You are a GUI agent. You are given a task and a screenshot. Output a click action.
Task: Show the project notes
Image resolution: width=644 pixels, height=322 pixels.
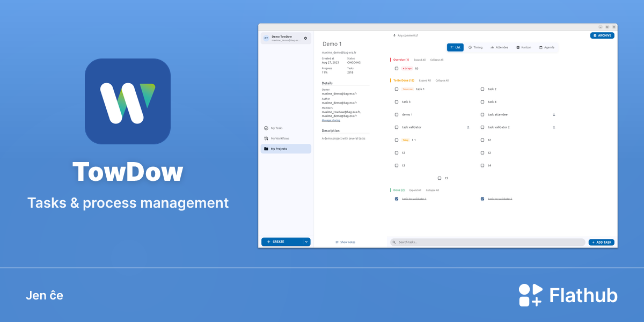[345, 243]
